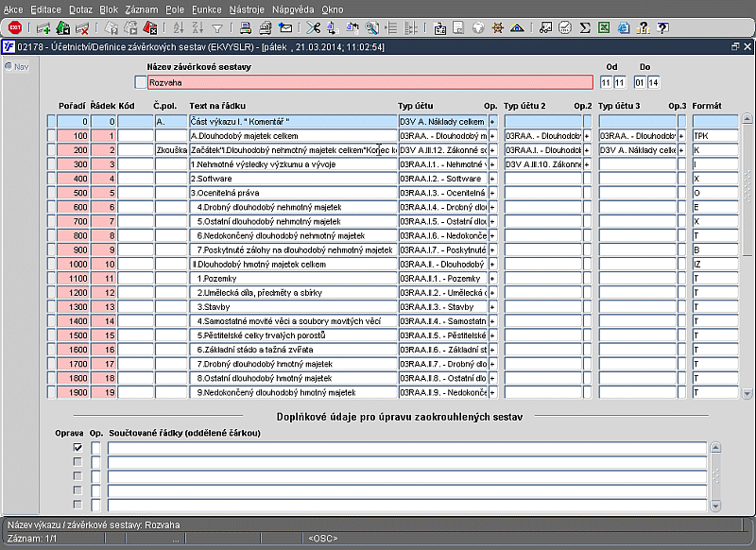Click the small box left of Rozvaha field
The height and width of the screenshot is (550, 756).
tap(140, 82)
